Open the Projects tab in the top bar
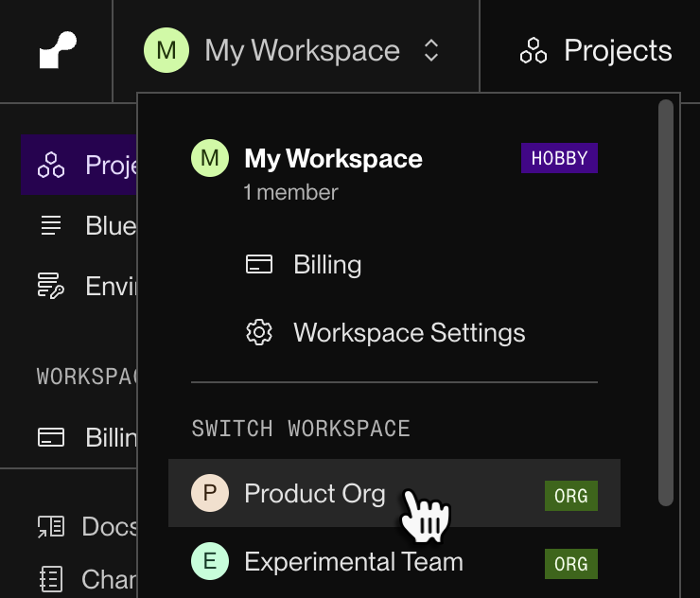This screenshot has height=598, width=700. point(596,50)
